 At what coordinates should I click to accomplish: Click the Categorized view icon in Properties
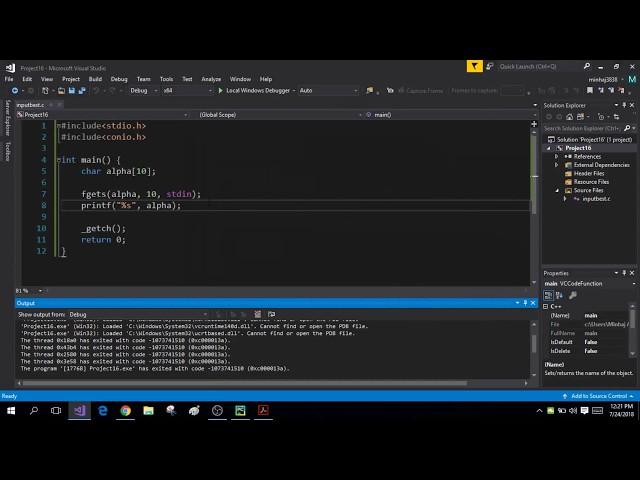pyautogui.click(x=548, y=295)
